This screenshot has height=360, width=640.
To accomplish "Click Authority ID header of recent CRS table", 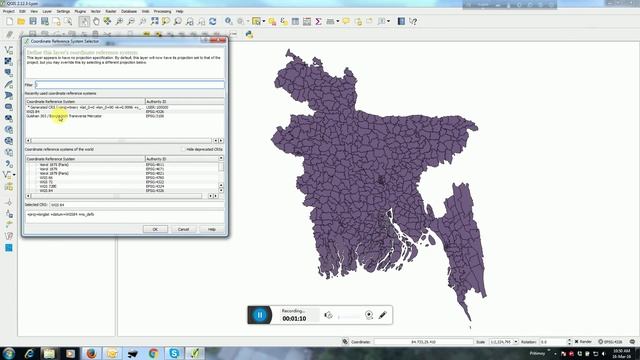I will pyautogui.click(x=184, y=101).
